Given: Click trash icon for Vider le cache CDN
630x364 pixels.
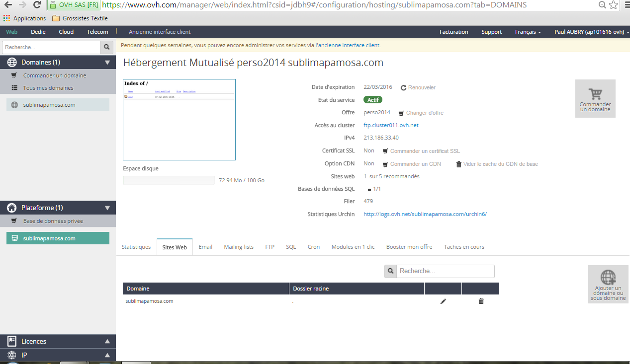Looking at the screenshot, I should point(459,164).
